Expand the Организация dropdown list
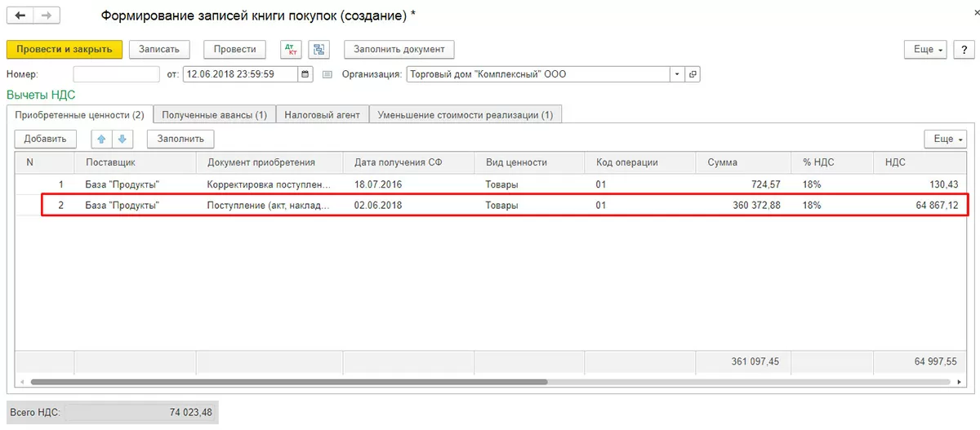The image size is (980, 430). point(676,74)
